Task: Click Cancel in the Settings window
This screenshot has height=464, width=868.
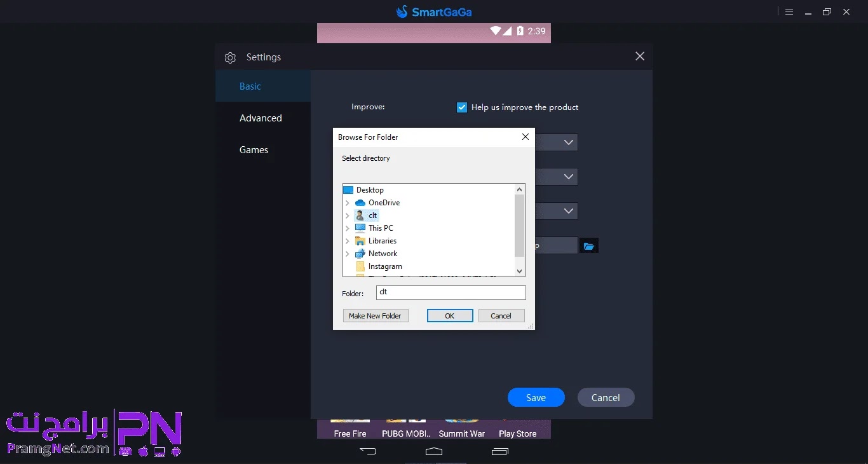Action: click(x=606, y=398)
